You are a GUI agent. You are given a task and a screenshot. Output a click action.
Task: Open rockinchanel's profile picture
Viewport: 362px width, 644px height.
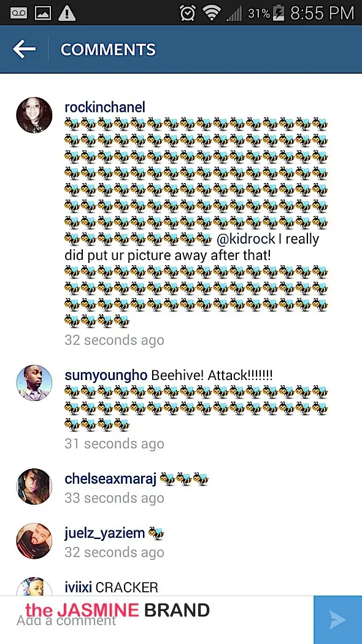[34, 115]
